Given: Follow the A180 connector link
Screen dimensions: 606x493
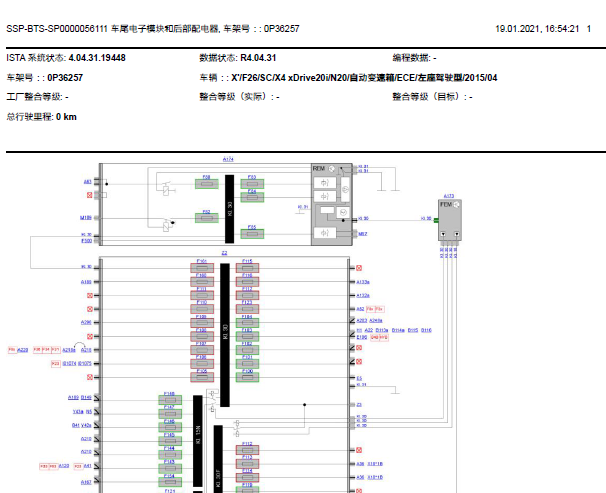Looking at the screenshot, I should click(86, 282).
